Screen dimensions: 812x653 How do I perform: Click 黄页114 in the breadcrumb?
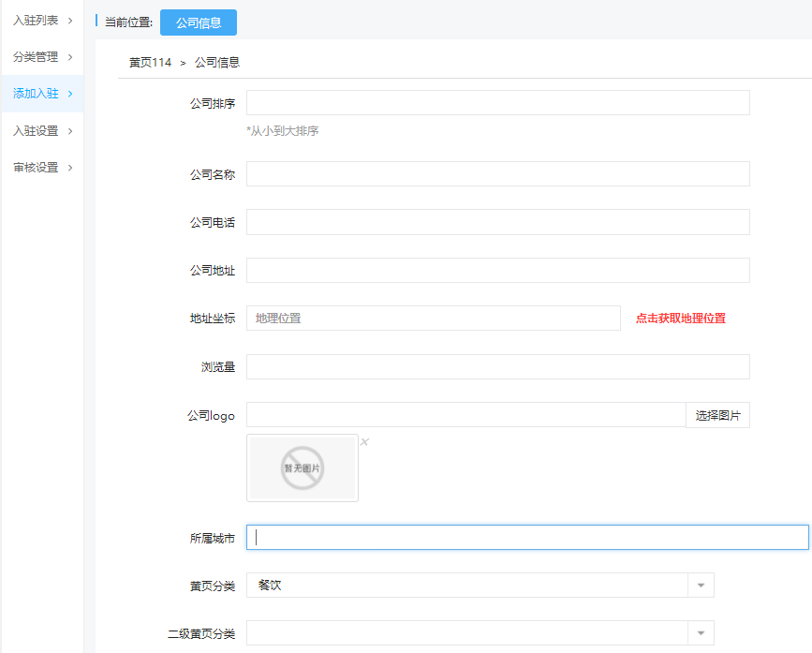point(150,63)
